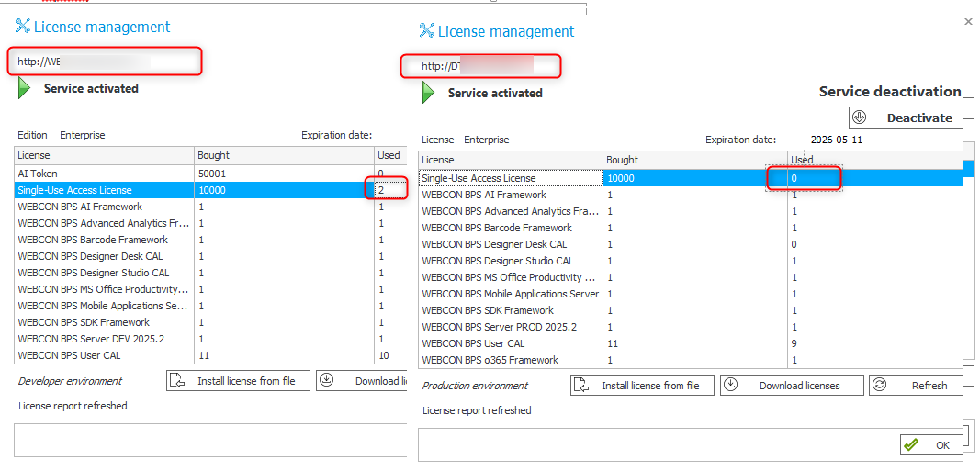Click Install license from file in Production window

click(640, 386)
